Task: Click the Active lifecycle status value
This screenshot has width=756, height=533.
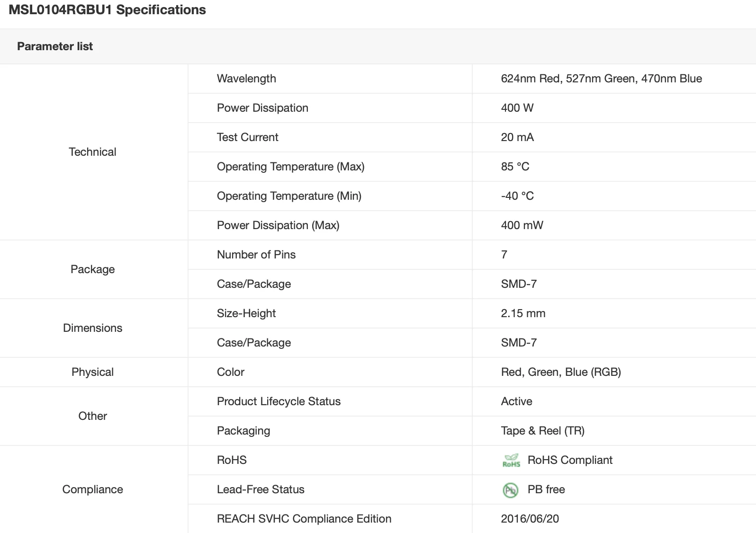Action: pos(516,401)
